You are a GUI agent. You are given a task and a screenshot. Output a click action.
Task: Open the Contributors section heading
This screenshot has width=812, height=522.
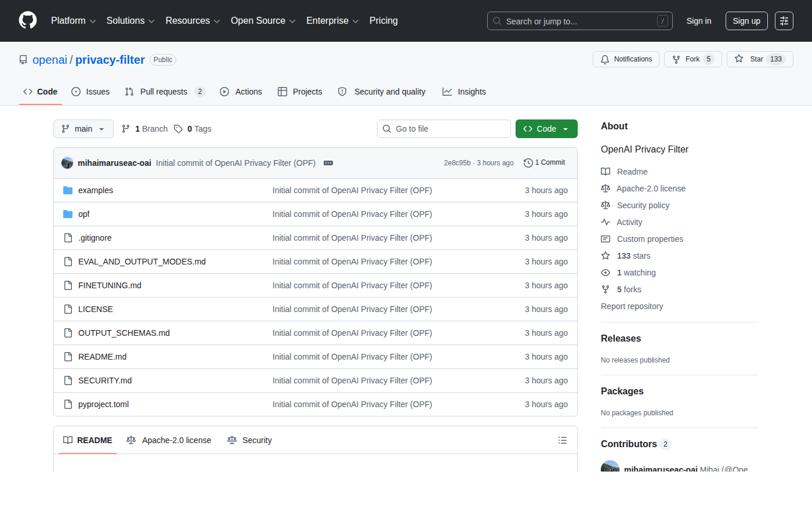[x=636, y=444]
